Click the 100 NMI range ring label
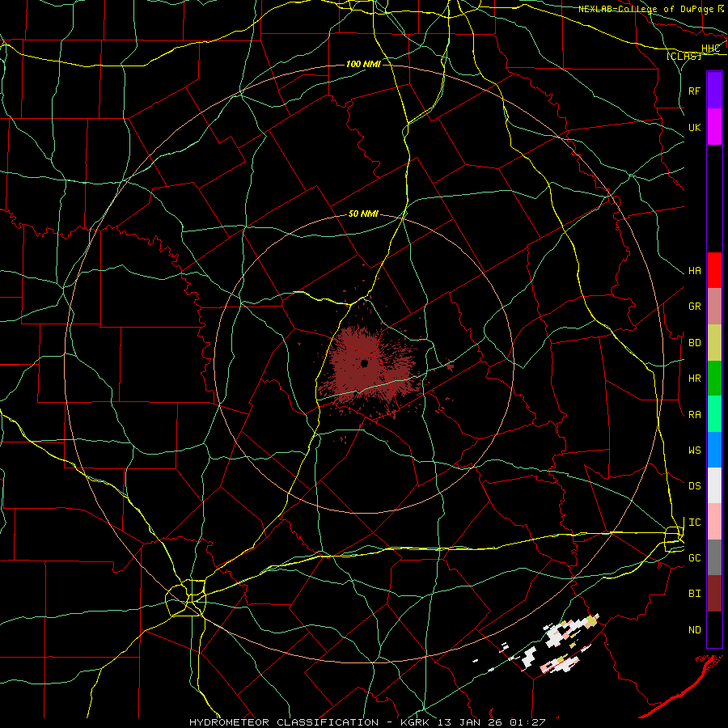The width and height of the screenshot is (728, 728). pos(363,64)
